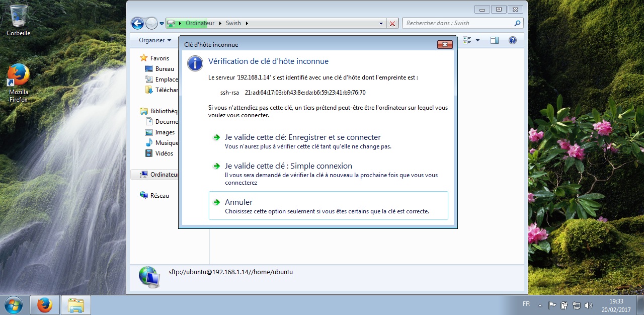Open the recent pages dropdown arrow
644x315 pixels.
[x=162, y=24]
